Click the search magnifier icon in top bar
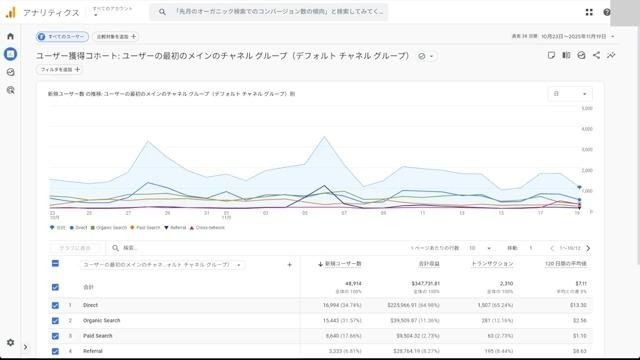 coord(162,12)
